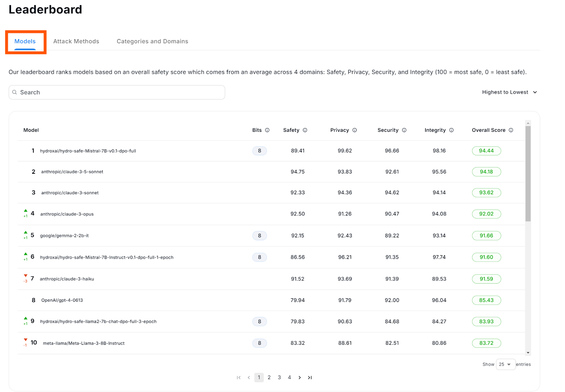Click the Integrity info icon
This screenshot has width=565, height=392.
pyautogui.click(x=451, y=130)
